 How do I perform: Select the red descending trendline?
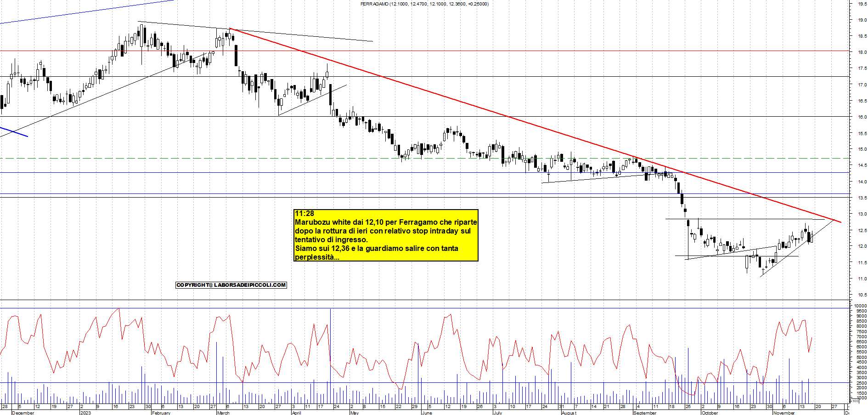pos(535,125)
